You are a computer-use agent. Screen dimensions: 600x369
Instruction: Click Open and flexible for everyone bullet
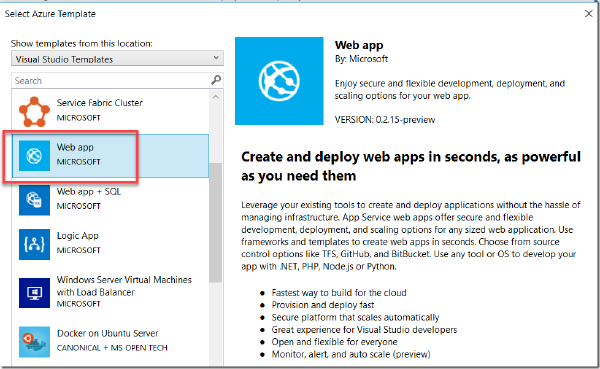point(334,342)
